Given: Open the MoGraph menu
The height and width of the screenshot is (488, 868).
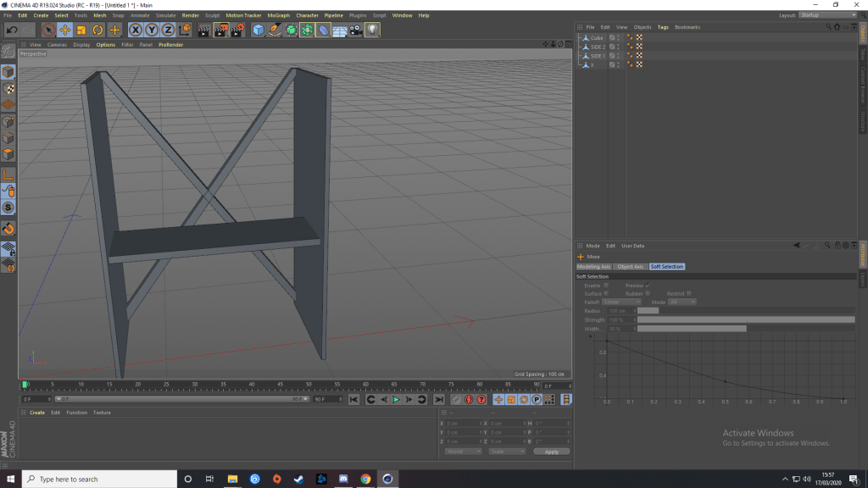Looking at the screenshot, I should pyautogui.click(x=278, y=15).
